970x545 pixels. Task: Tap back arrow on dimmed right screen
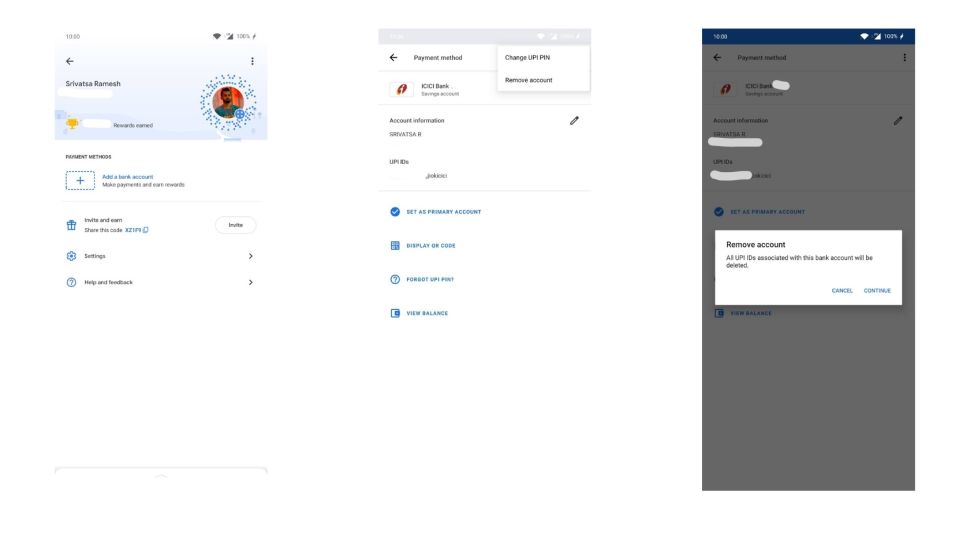click(x=717, y=58)
